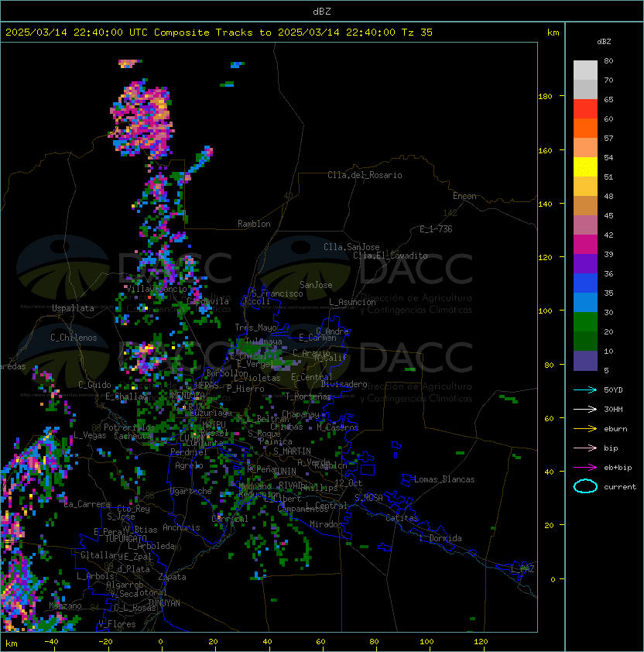
Task: Click the Ugarteche place label
Action: coord(191,491)
